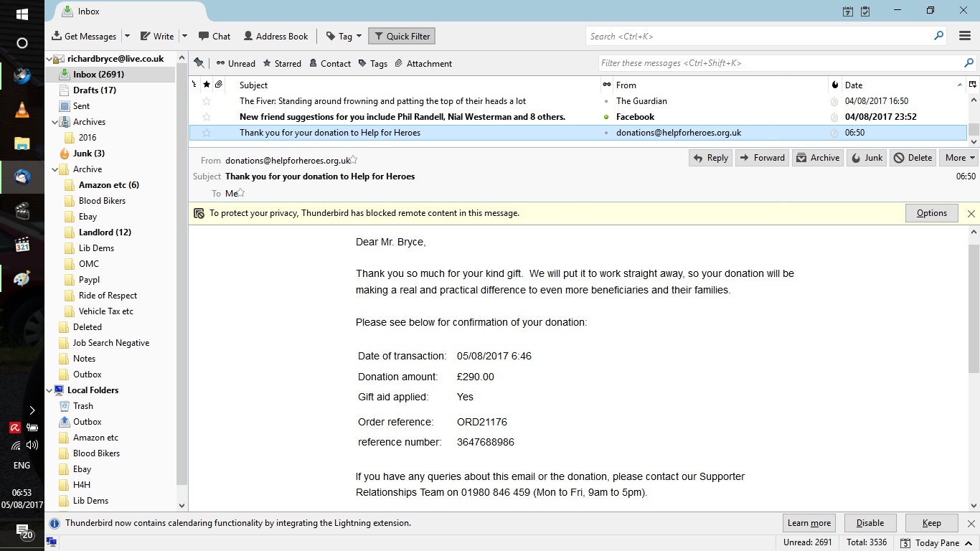This screenshot has width=980, height=551.
Task: Open the Thunderbird hamburger menu
Action: [965, 36]
